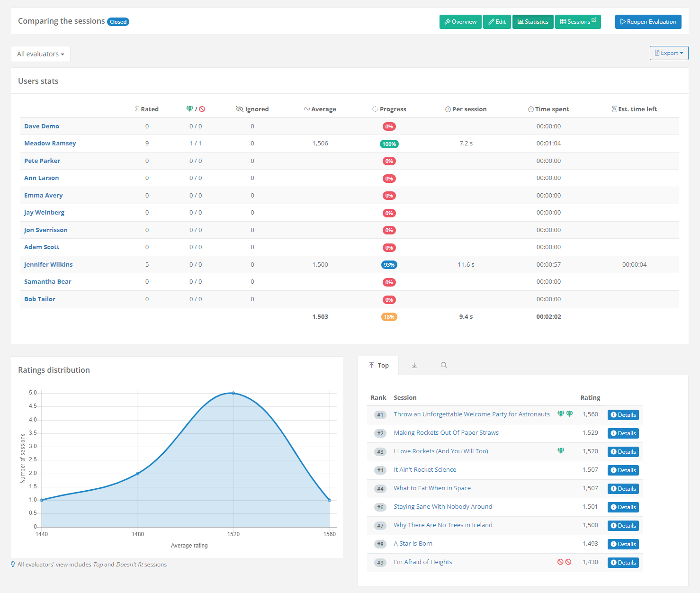Viewport: 700px width, 593px height.
Task: Click the Est. time left hourglass icon
Action: pos(614,109)
